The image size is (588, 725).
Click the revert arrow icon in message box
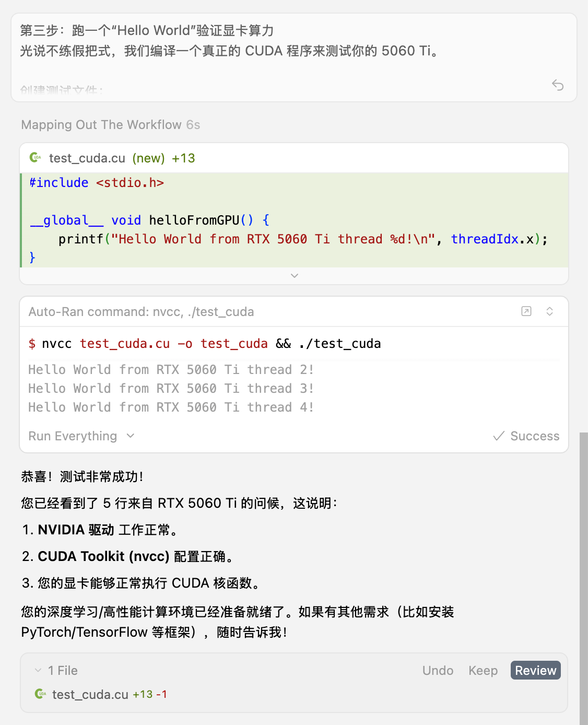coord(558,85)
